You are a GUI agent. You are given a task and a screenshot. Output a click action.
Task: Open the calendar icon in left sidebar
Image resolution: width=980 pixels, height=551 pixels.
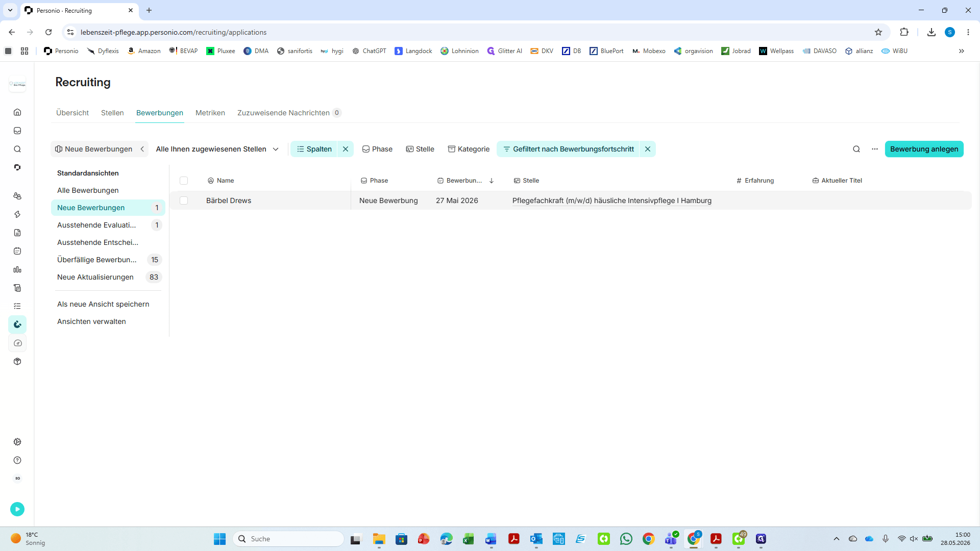(x=17, y=251)
